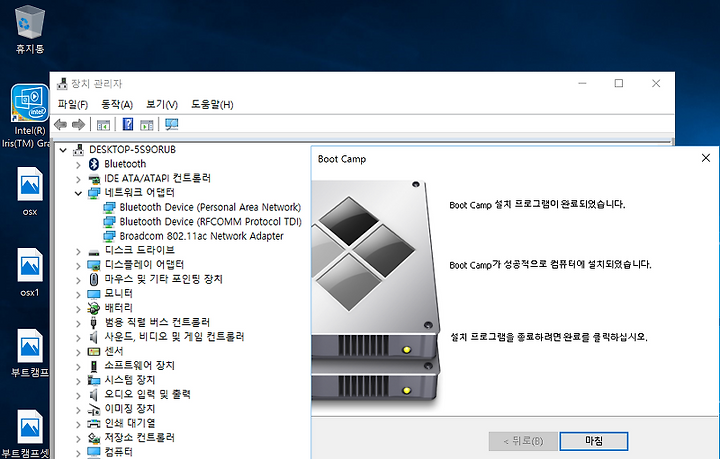Click the 소프트웨어 장치 icon
The width and height of the screenshot is (720, 459).
[94, 366]
